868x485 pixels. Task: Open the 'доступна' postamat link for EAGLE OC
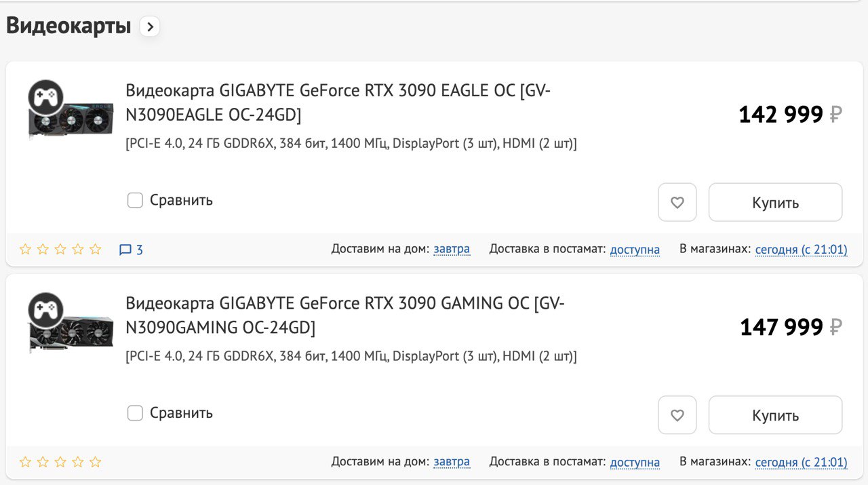(x=635, y=250)
